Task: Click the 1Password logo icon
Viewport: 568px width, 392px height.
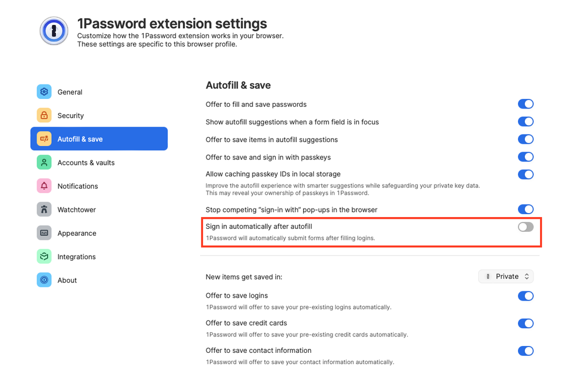Action: (53, 31)
